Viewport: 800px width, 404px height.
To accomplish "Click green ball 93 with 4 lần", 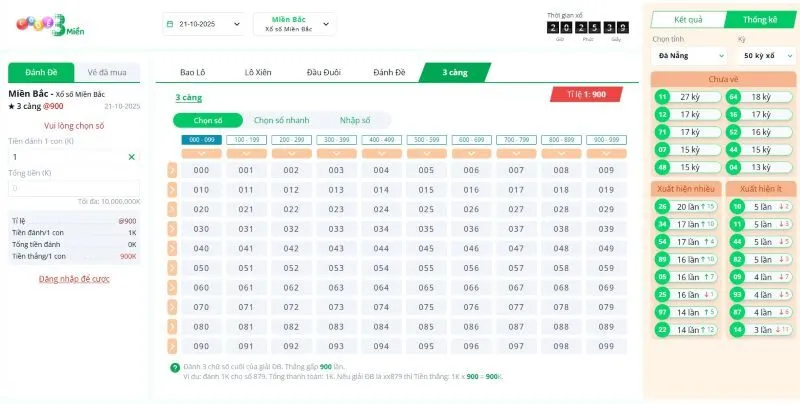I will point(737,295).
